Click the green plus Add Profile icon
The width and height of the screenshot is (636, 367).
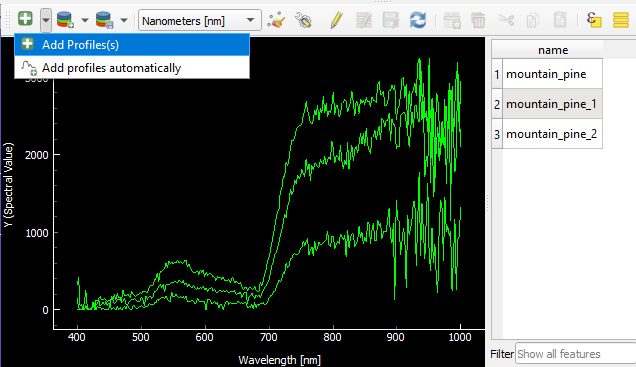point(26,19)
